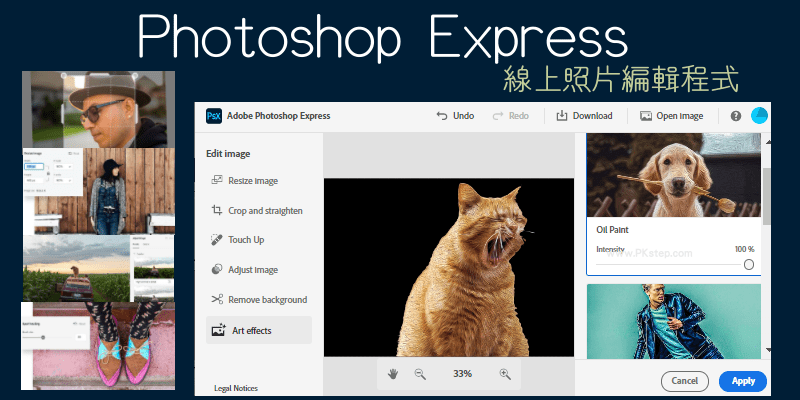Select the leather jacket man effect thumbnail
The image size is (800, 400).
pos(673,321)
